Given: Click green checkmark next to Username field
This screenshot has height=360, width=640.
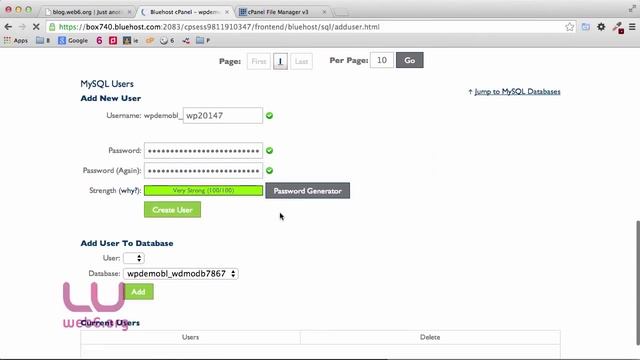Looking at the screenshot, I should (269, 116).
